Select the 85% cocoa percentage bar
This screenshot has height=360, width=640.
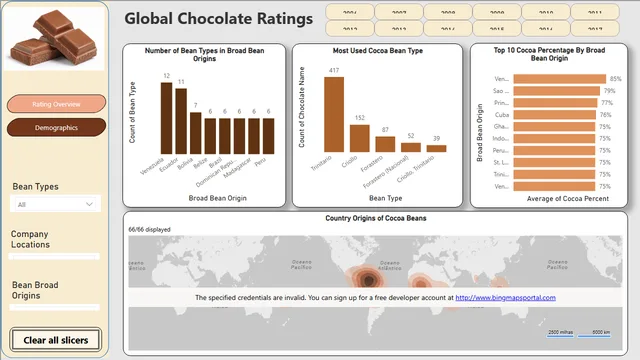tap(560, 79)
